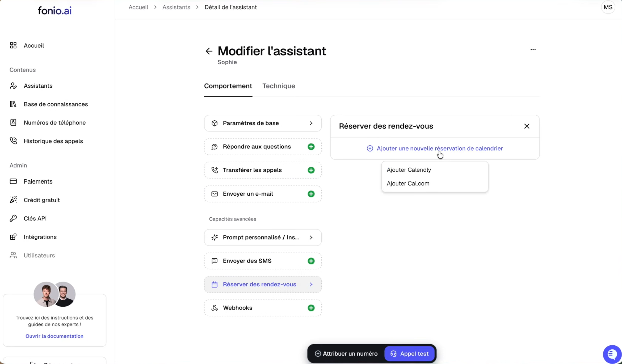The width and height of the screenshot is (622, 364).
Task: Click the Assistants person icon
Action: click(x=13, y=86)
